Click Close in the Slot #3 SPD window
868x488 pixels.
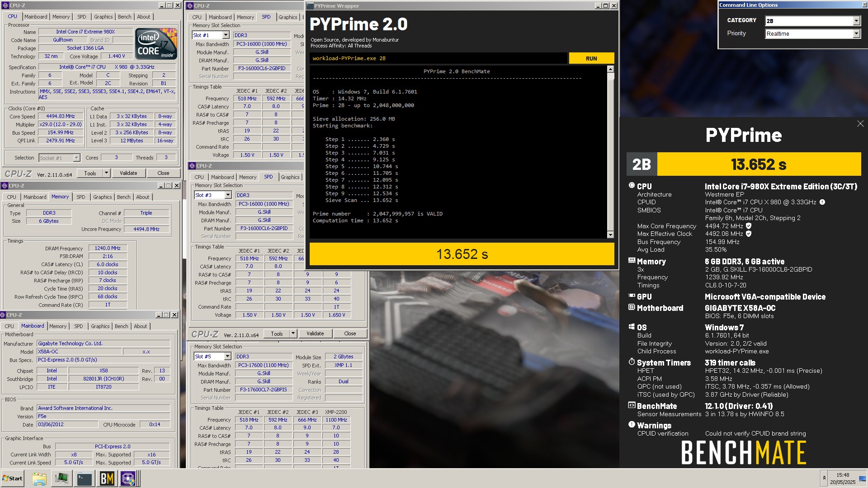point(350,333)
